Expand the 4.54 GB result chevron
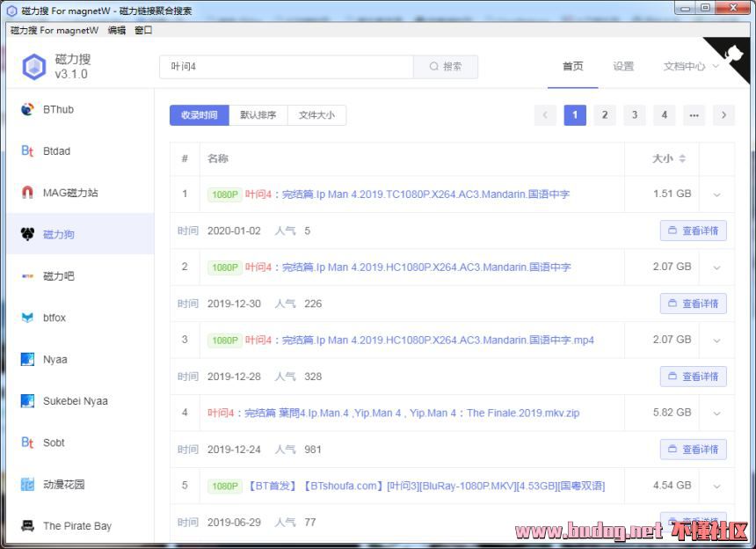This screenshot has height=549, width=756. [x=717, y=487]
